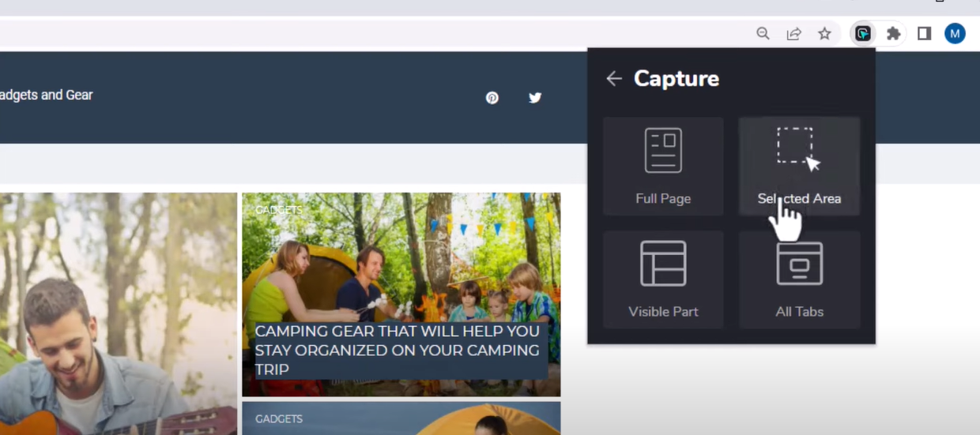Select the Full Page capture option
The image size is (980, 435).
pyautogui.click(x=663, y=167)
